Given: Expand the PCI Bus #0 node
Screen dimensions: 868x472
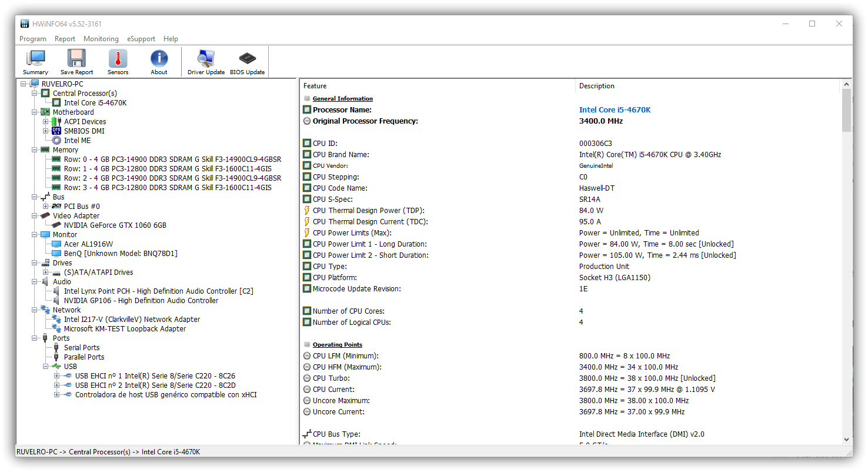Looking at the screenshot, I should pyautogui.click(x=46, y=207).
